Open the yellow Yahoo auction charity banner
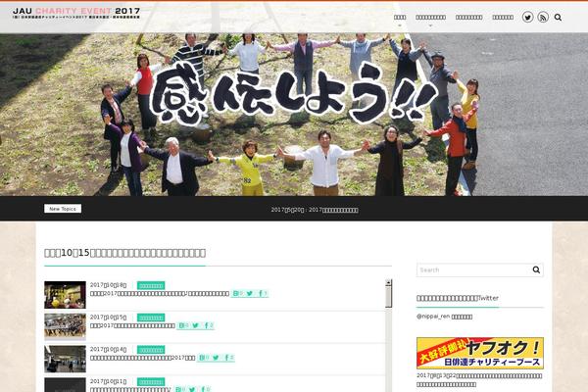This screenshot has height=392, width=588. tap(480, 353)
